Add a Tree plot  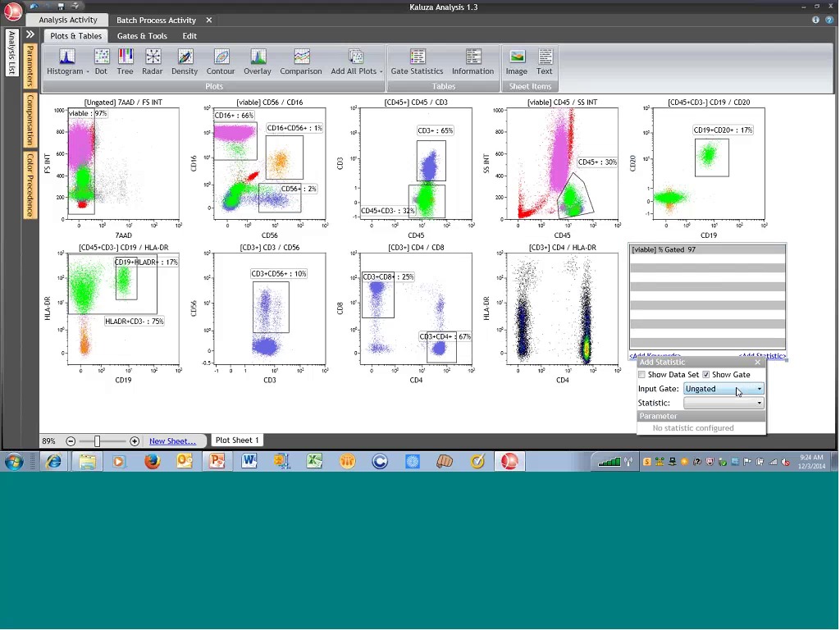pyautogui.click(x=126, y=62)
